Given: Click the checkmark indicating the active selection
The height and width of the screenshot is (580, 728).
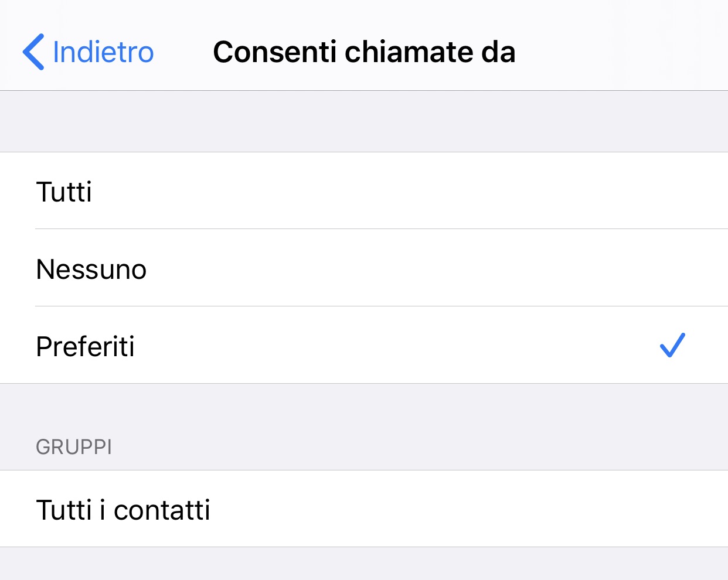Looking at the screenshot, I should (672, 346).
